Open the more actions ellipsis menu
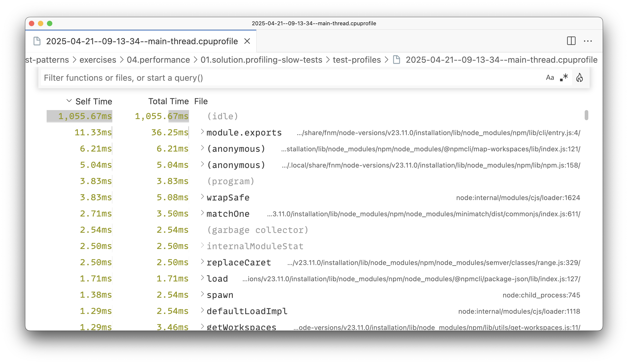Image resolution: width=628 pixels, height=364 pixels. click(588, 41)
